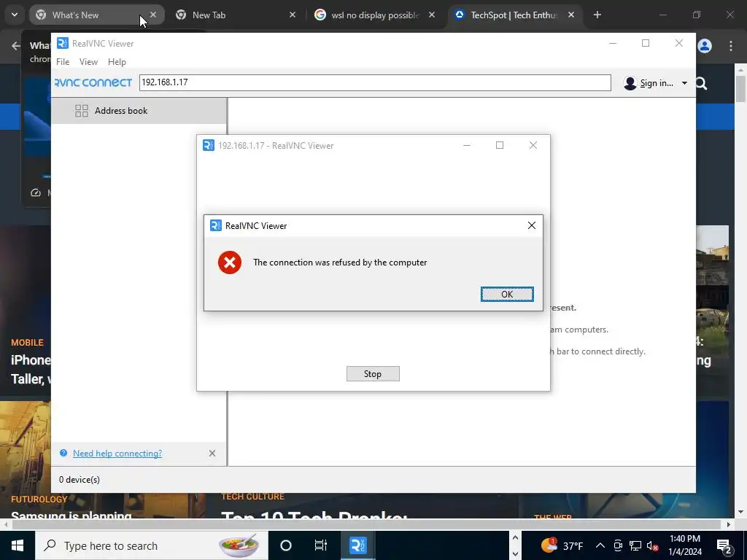
Task: Click the Stop button in connection window
Action: (373, 374)
